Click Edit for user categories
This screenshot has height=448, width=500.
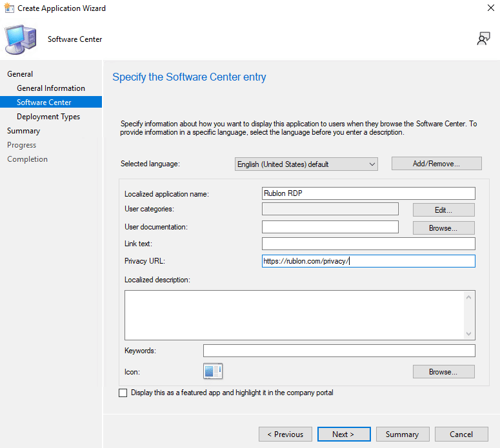443,209
